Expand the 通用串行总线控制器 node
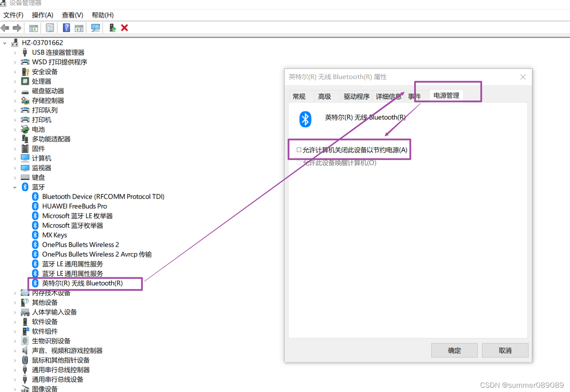 pos(15,370)
